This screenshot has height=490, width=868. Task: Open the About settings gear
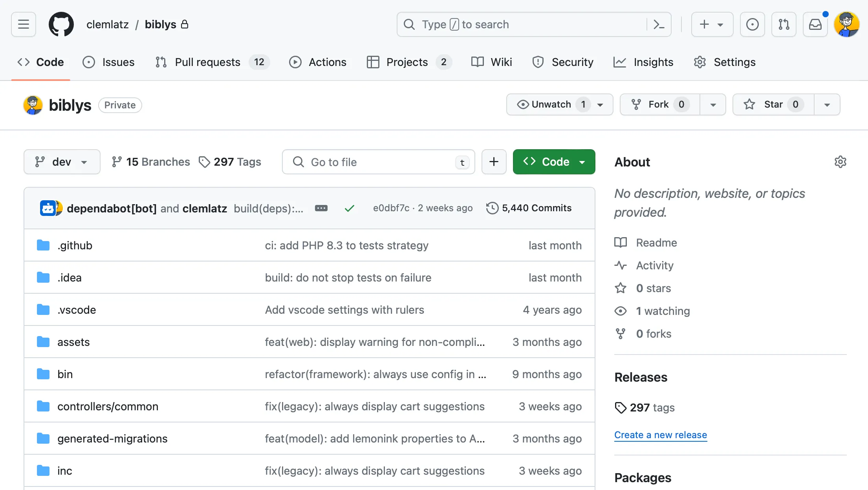[840, 162]
